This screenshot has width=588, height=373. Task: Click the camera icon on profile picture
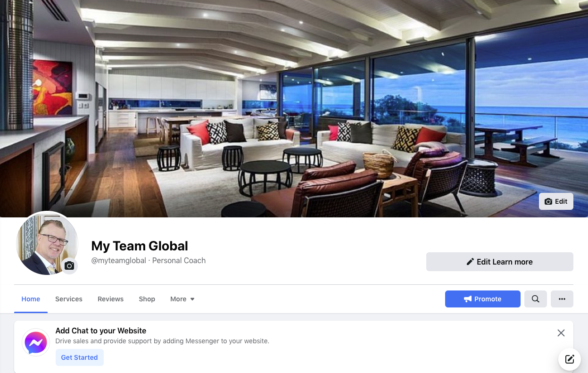tap(69, 266)
